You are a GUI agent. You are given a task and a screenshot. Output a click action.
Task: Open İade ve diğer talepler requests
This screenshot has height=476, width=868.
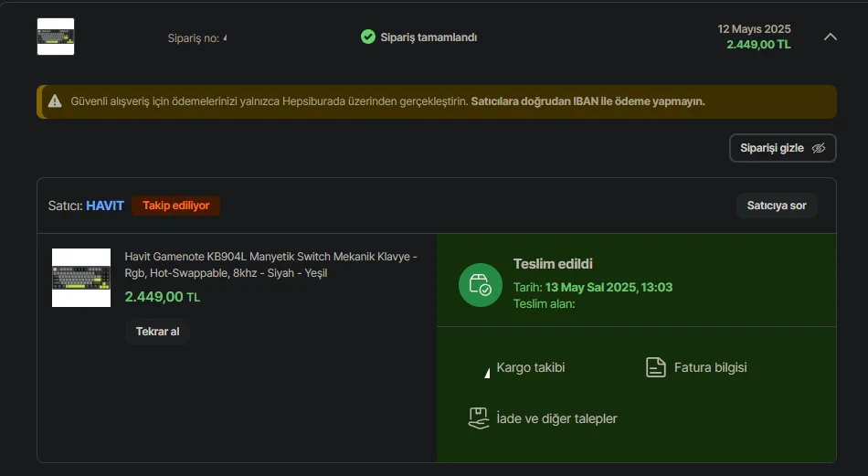pos(557,419)
